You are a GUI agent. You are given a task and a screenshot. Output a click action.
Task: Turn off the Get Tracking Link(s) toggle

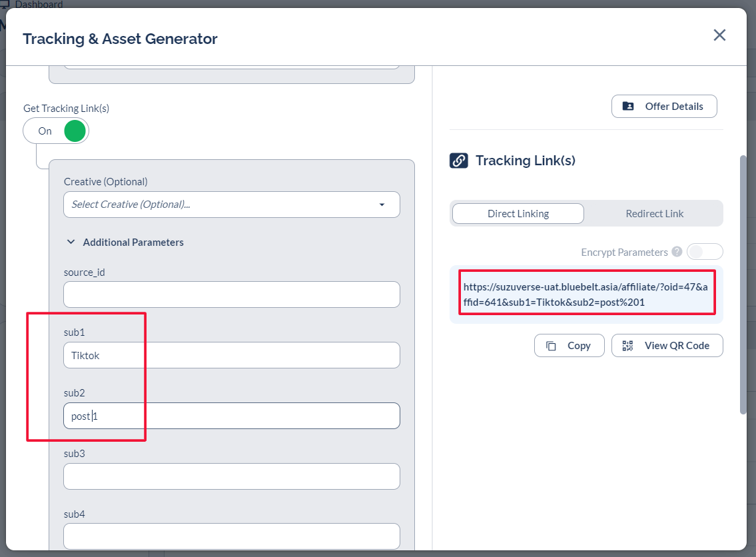point(56,131)
